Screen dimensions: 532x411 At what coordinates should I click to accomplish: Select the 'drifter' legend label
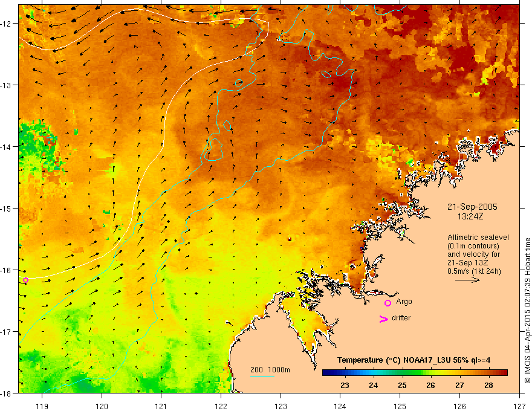401,318
